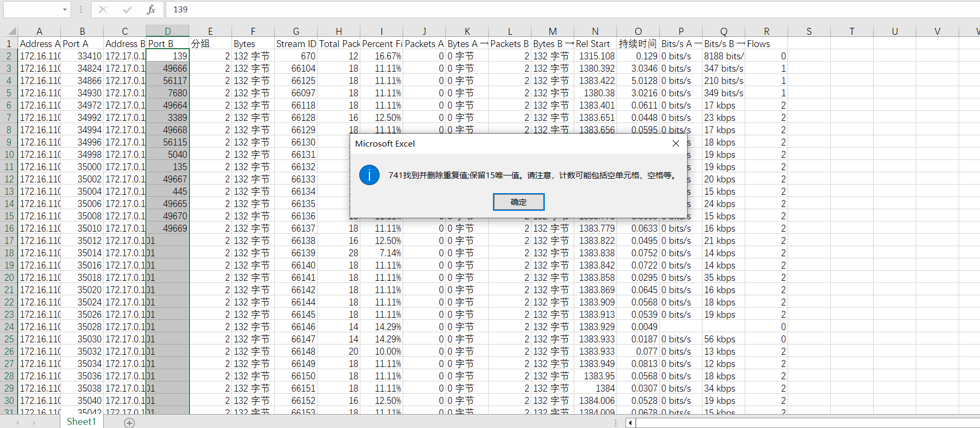Expand the Name Box dropdown arrow
980x428 pixels.
coord(65,10)
